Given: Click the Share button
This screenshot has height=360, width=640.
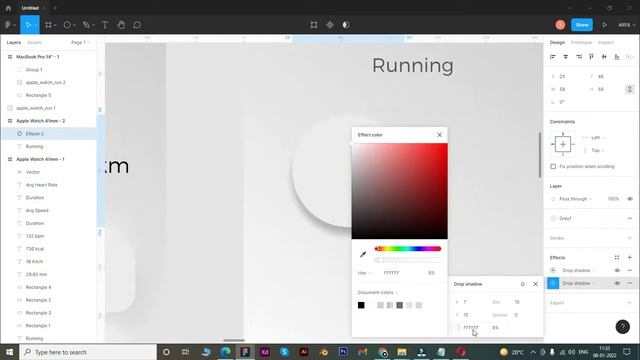Looking at the screenshot, I should tap(582, 25).
